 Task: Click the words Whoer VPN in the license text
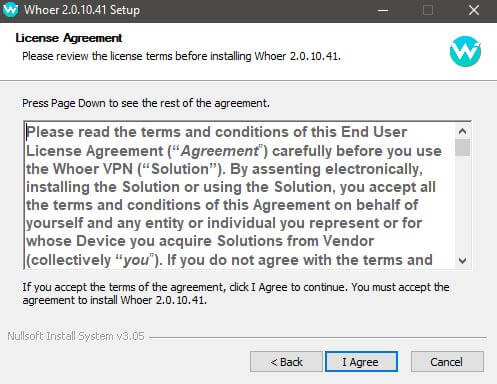tap(93, 169)
